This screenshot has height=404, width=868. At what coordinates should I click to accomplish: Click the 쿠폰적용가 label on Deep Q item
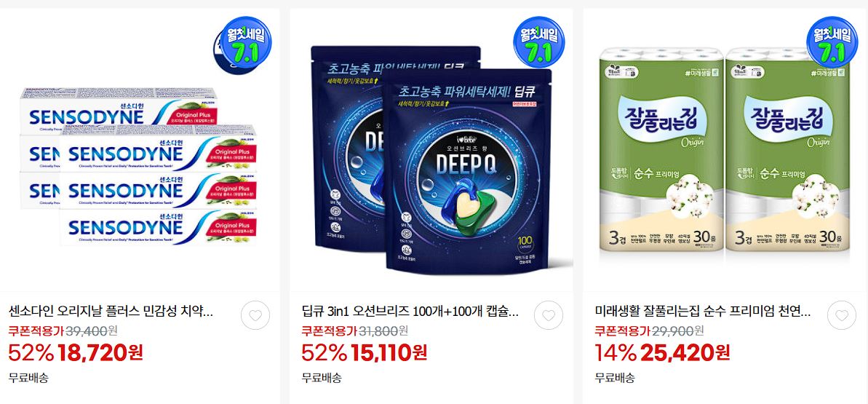pyautogui.click(x=330, y=331)
